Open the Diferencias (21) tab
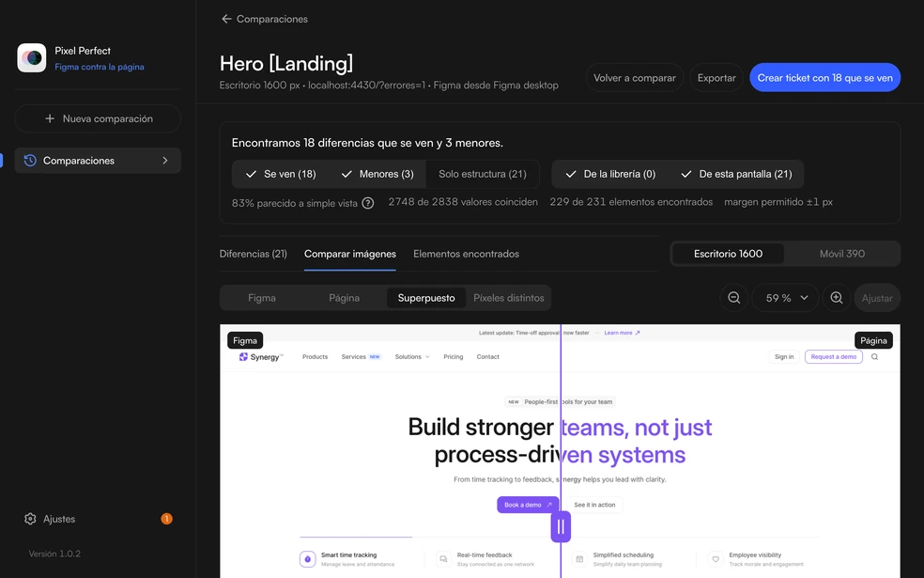924x578 pixels. pos(254,254)
